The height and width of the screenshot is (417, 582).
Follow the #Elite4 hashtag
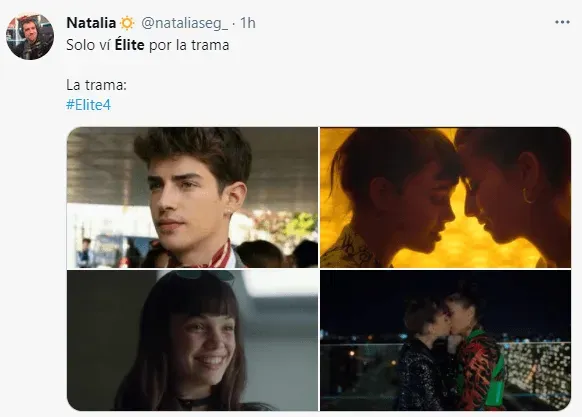tap(88, 105)
